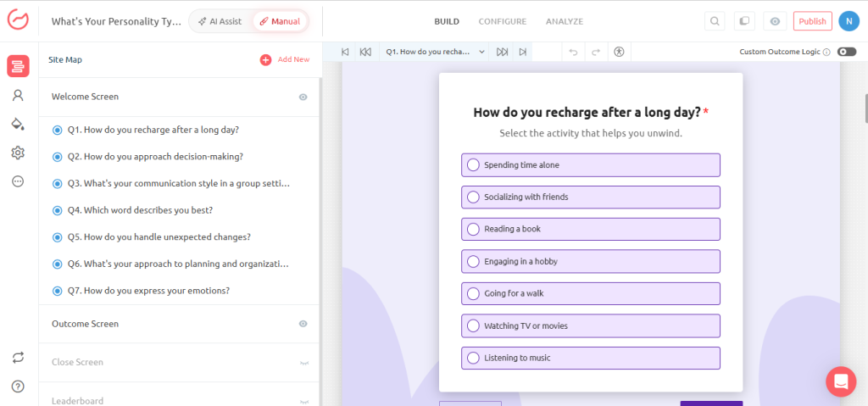Go to previous question double arrow
Image resolution: width=868 pixels, height=406 pixels.
pos(365,52)
